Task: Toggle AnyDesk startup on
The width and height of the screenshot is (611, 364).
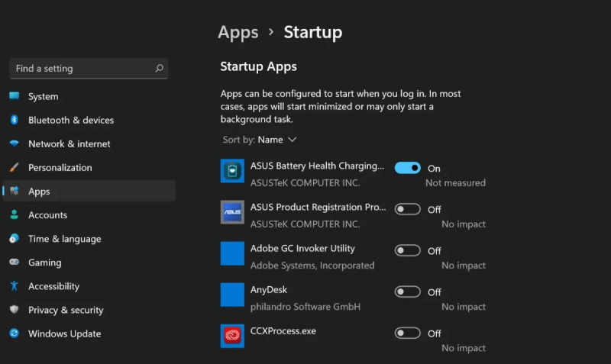Action: click(408, 292)
